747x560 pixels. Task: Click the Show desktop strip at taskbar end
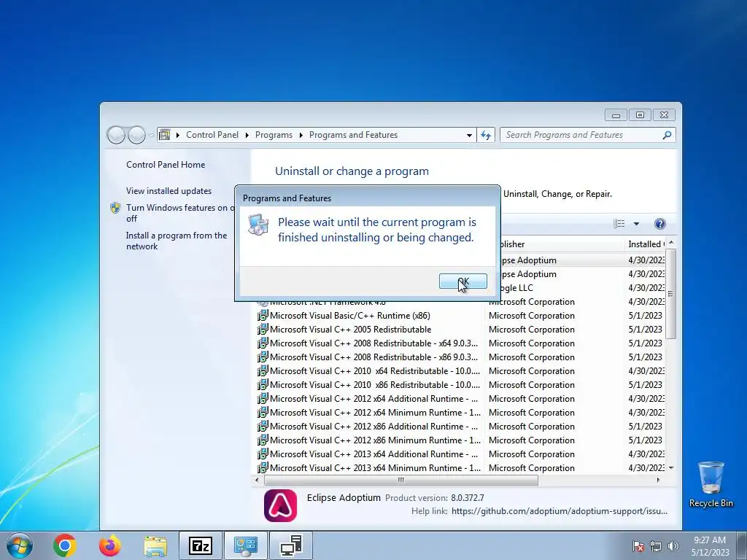[x=742, y=545]
